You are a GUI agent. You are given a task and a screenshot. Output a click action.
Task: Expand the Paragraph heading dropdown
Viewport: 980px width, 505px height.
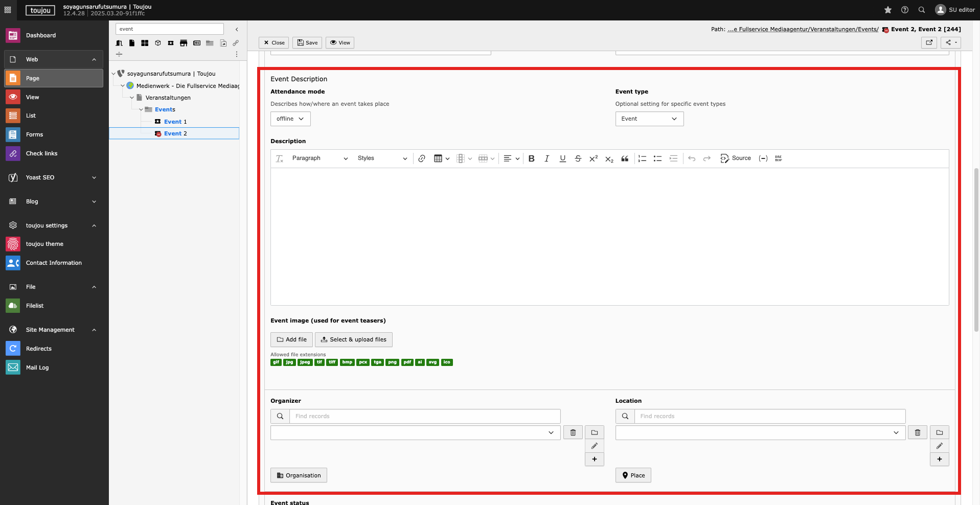[x=320, y=158]
